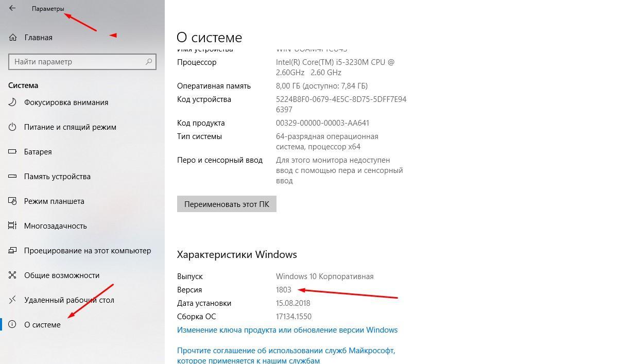This screenshot has height=364, width=623.
Task: Click the Характеристики Windows heading
Action: 237,254
